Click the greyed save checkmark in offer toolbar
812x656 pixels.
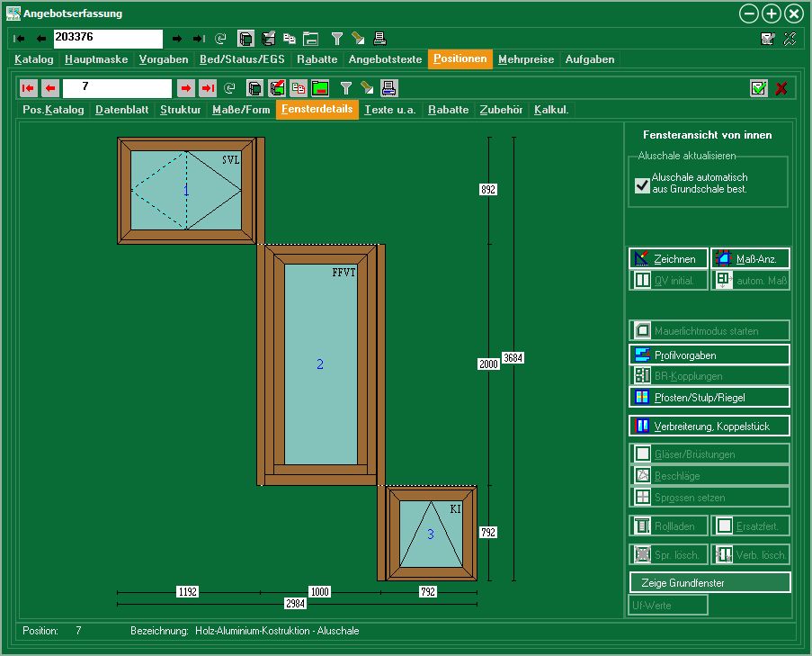pos(767,39)
